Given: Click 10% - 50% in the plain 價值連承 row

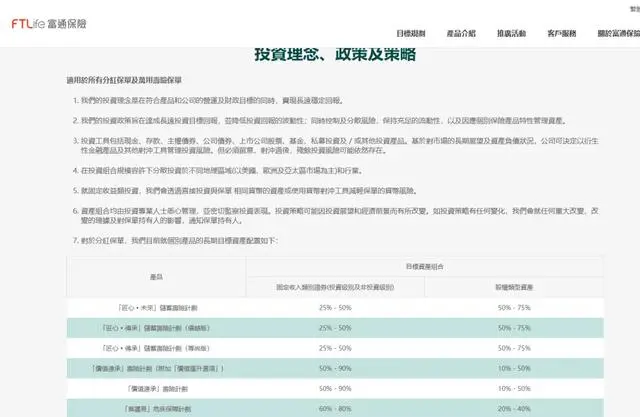Looking at the screenshot, I should click(x=514, y=389).
